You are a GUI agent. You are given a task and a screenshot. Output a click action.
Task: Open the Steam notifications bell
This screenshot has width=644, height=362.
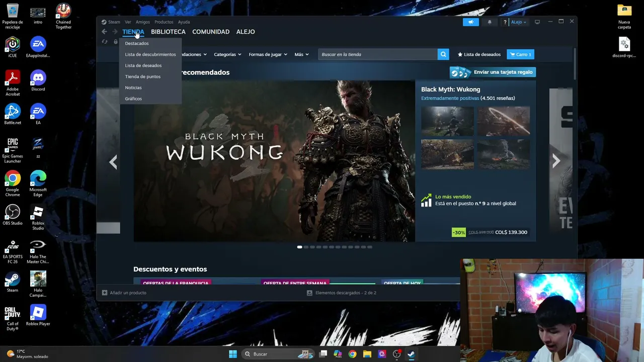click(490, 22)
